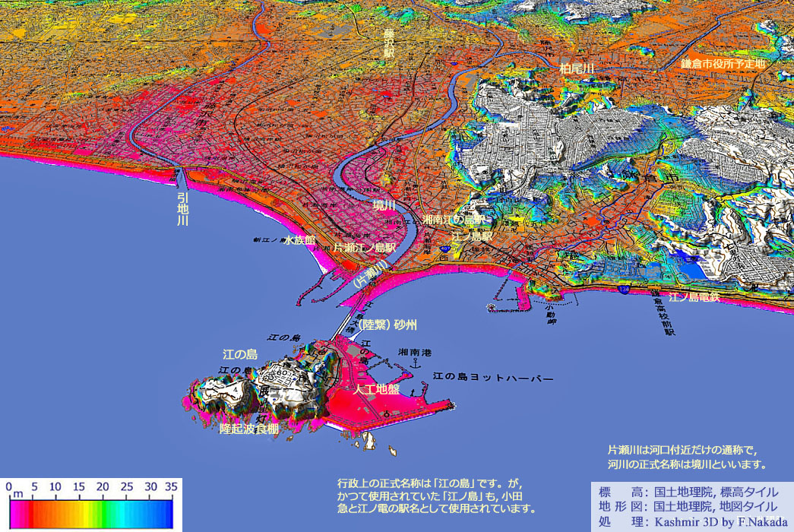This screenshot has width=794, height=532.
Task: Select the 隆起波食棚 label
Action: point(249,429)
